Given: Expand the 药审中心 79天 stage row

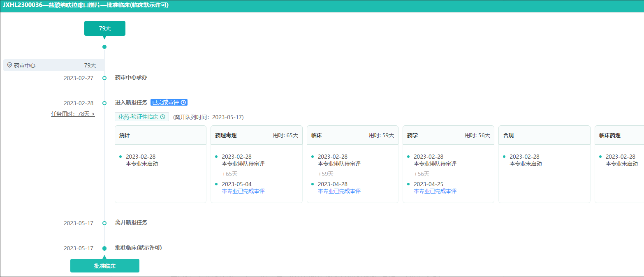Looking at the screenshot, I should [53, 65].
